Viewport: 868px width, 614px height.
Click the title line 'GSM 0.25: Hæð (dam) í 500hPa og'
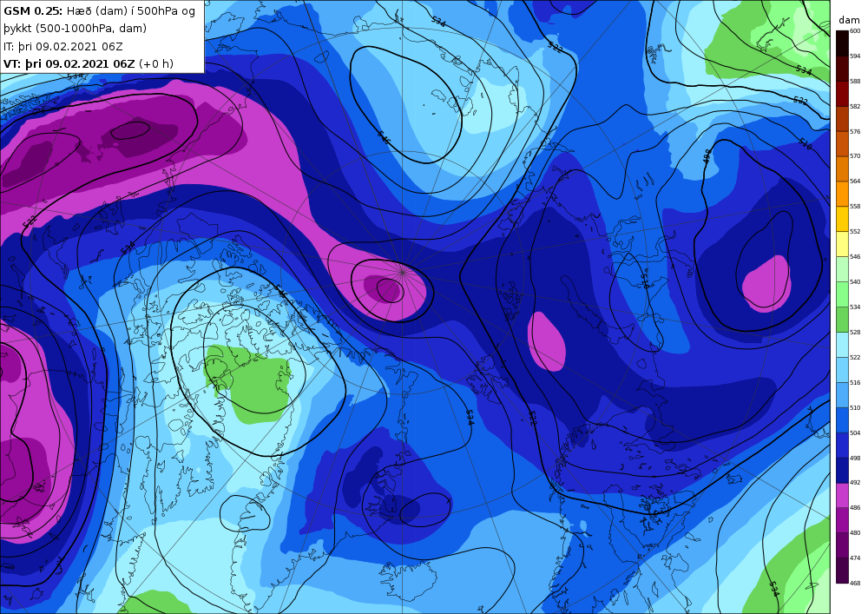(99, 11)
